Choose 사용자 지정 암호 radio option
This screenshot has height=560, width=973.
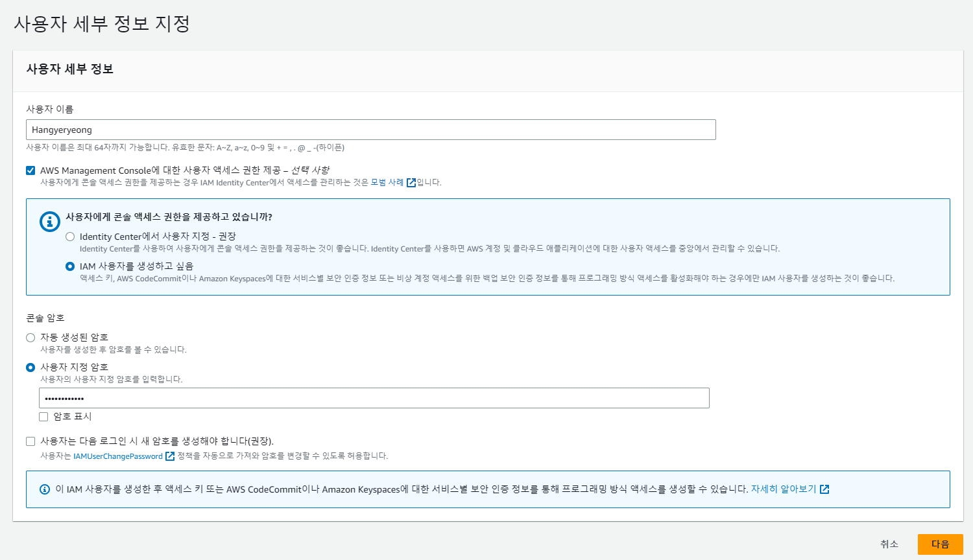coord(30,367)
